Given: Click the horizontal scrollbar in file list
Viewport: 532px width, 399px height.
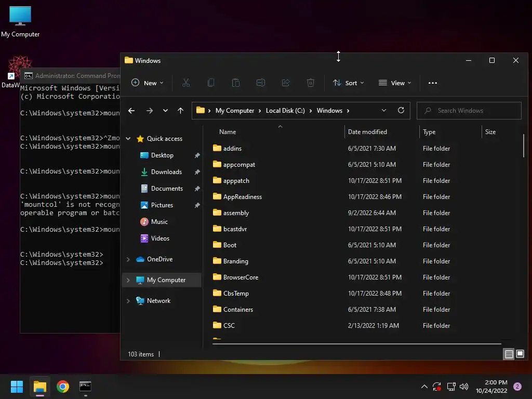Looking at the screenshot, I should coord(357,344).
